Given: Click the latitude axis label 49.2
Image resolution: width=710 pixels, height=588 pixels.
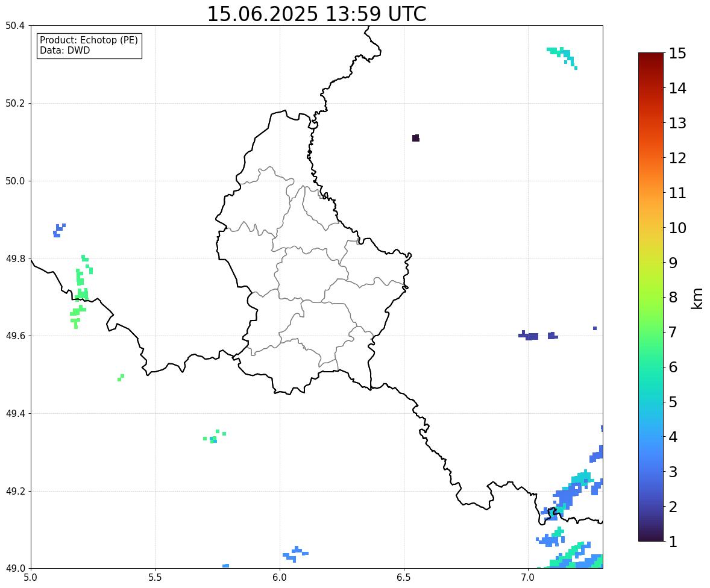Looking at the screenshot, I should coord(15,491).
